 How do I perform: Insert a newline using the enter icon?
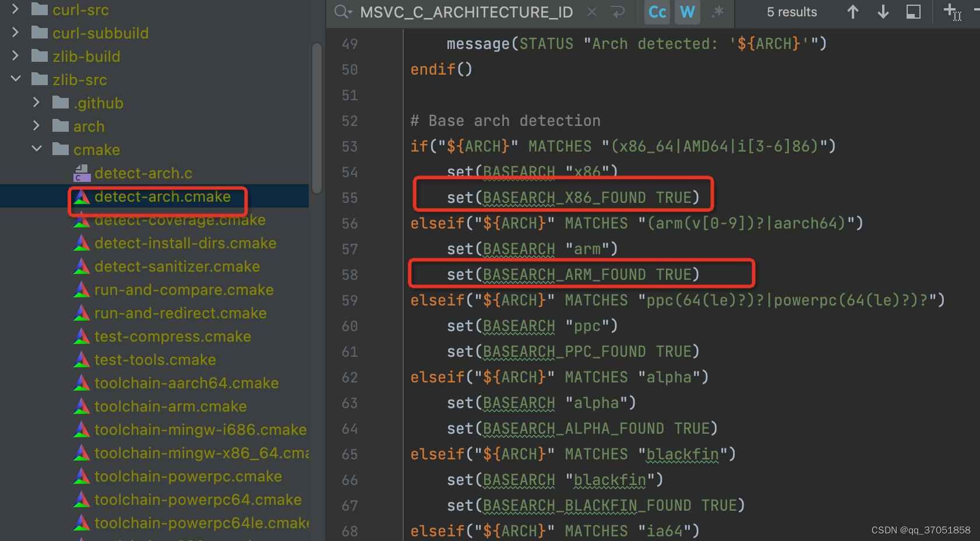(618, 12)
